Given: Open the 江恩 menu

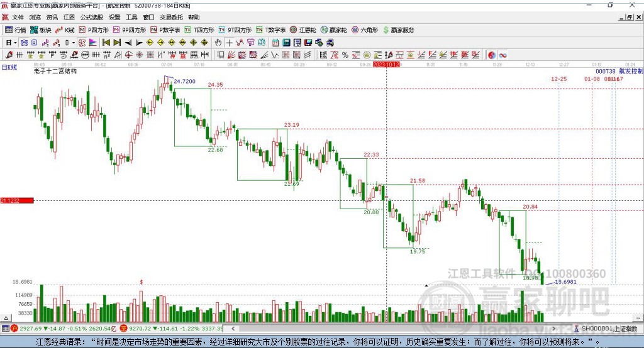Looking at the screenshot, I should pos(69,17).
